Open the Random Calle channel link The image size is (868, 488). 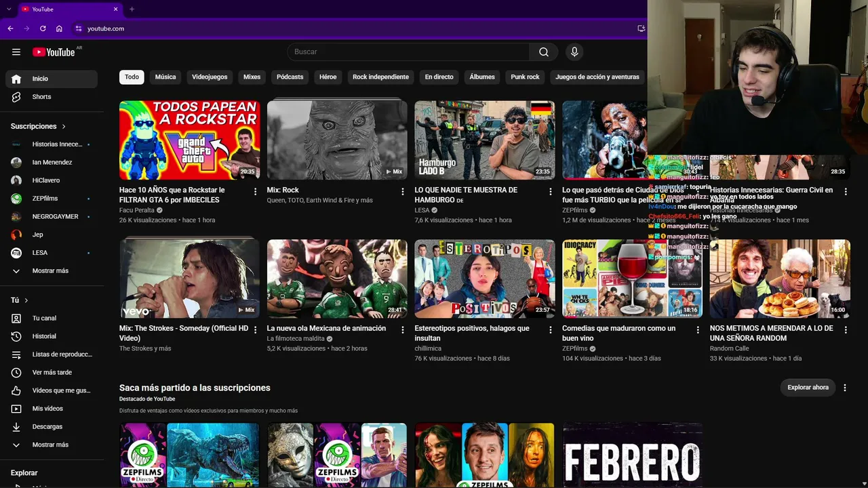pyautogui.click(x=729, y=348)
